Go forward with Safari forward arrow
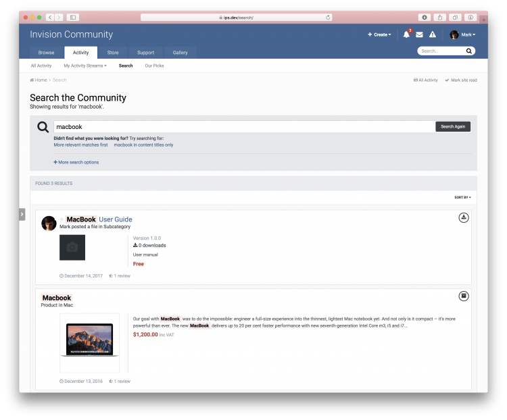The height and width of the screenshot is (420, 507). tap(59, 18)
